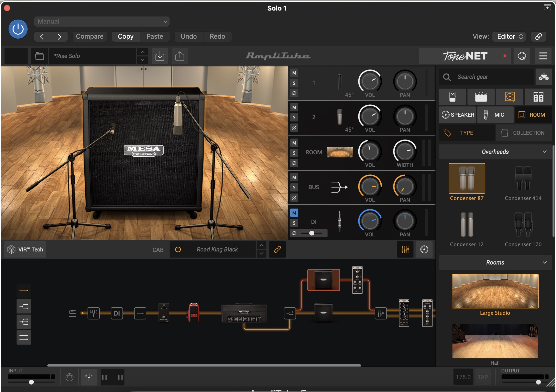Click the Compare button
The height and width of the screenshot is (392, 556).
[90, 37]
